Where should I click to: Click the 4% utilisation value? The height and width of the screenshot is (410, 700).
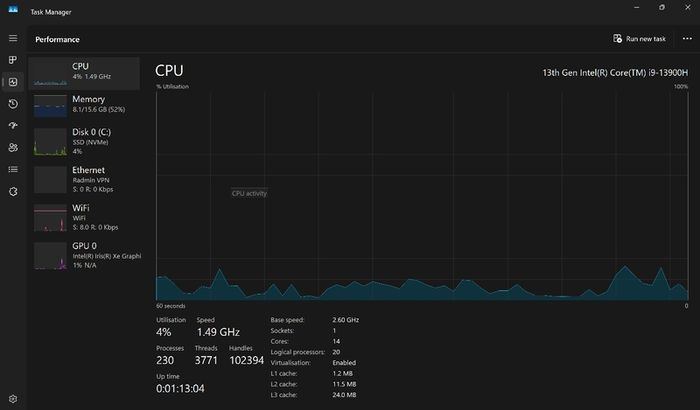pos(163,332)
